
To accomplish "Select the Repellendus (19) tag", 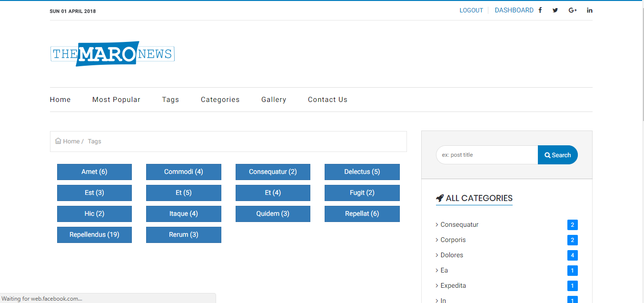I will [94, 235].
